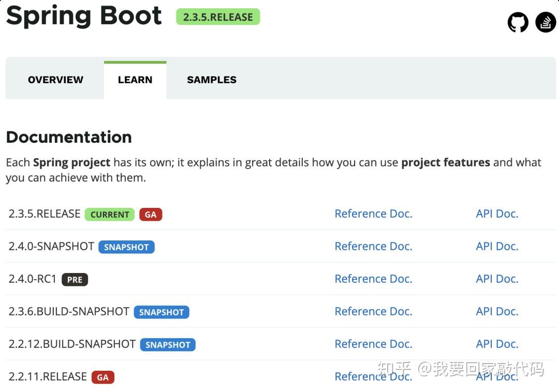
Task: Open the SAMPLES tab
Action: 211,80
